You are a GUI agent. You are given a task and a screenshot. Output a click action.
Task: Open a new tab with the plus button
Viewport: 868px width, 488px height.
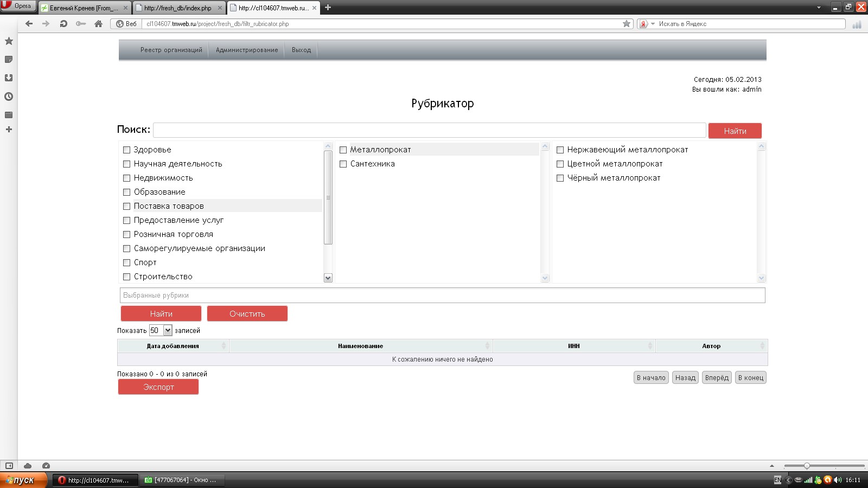(x=328, y=8)
